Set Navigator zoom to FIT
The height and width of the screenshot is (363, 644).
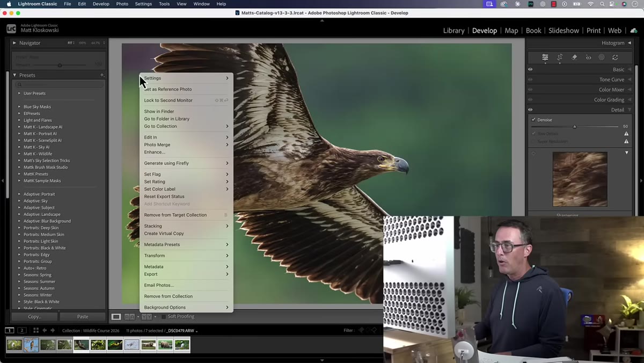pos(70,43)
